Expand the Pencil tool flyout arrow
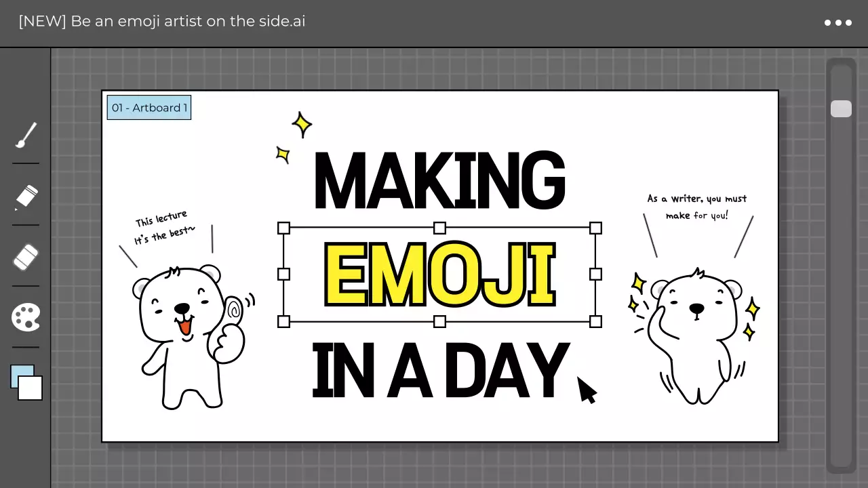This screenshot has height=488, width=868. click(16, 210)
